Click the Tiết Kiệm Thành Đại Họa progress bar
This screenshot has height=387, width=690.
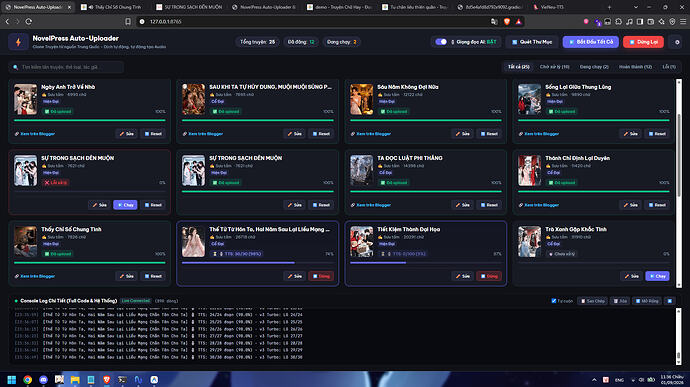tap(426, 263)
